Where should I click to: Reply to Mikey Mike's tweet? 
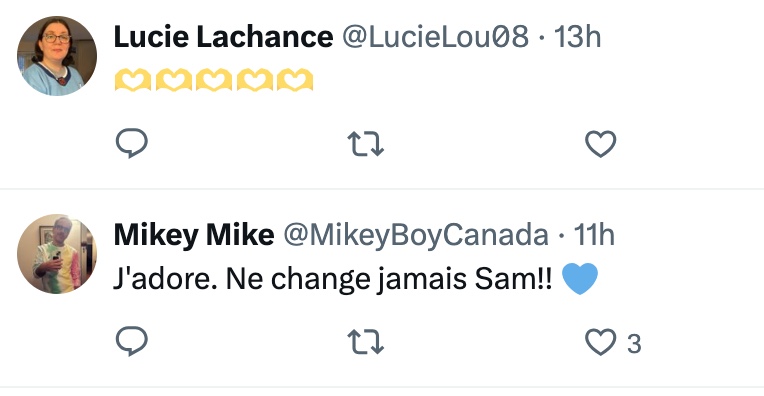132,341
